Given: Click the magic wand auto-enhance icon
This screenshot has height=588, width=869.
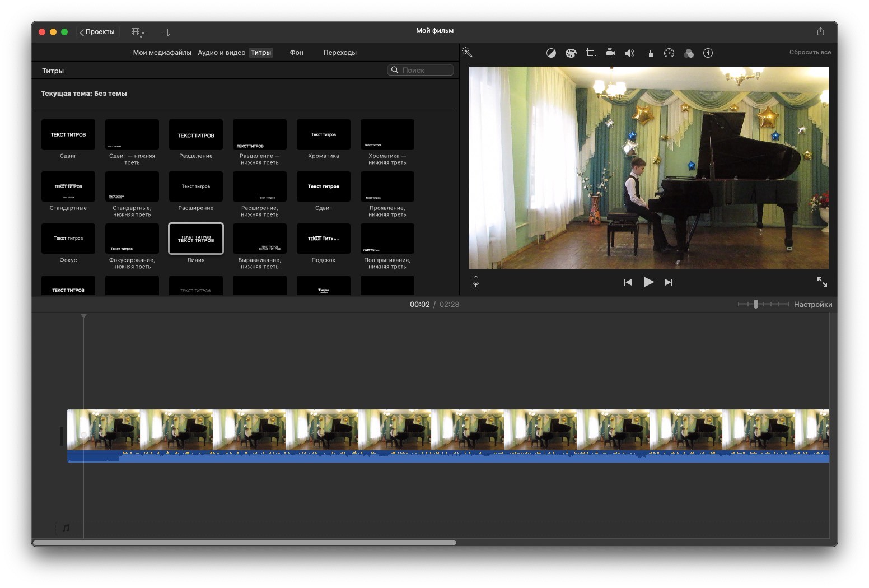Looking at the screenshot, I should (x=467, y=53).
